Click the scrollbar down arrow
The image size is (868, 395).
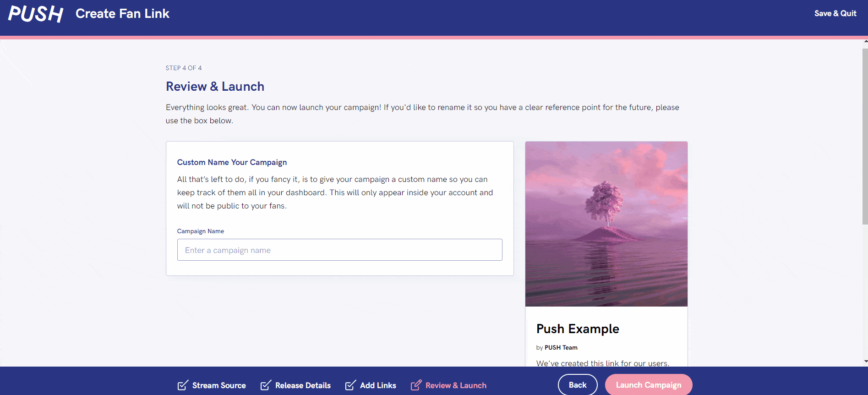point(865,362)
